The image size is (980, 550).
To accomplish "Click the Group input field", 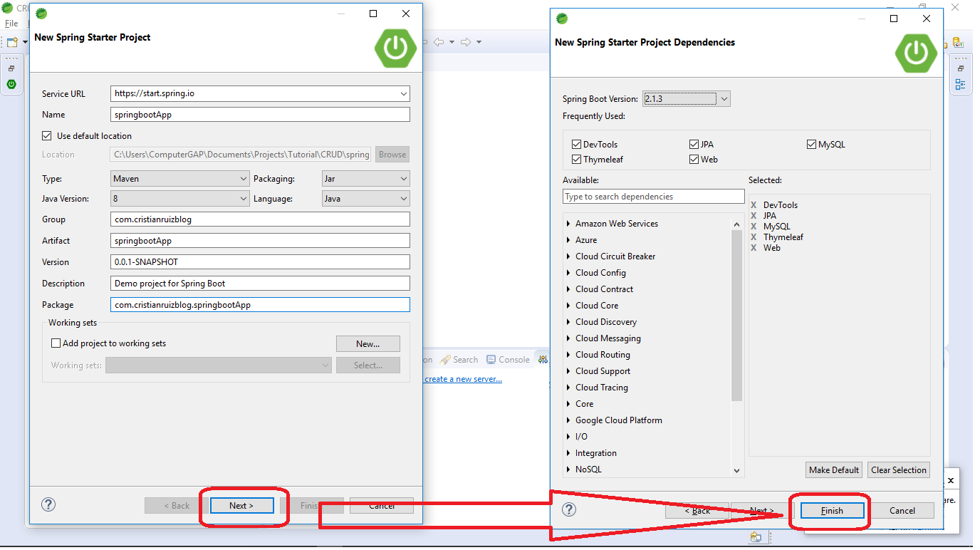I will (x=261, y=219).
